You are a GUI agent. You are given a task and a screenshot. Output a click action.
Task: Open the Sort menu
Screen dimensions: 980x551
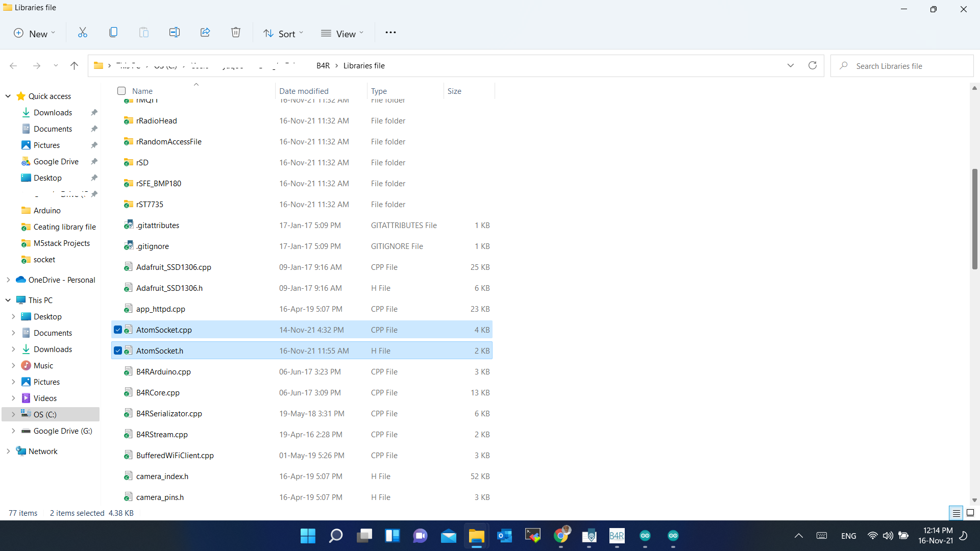[x=283, y=34]
